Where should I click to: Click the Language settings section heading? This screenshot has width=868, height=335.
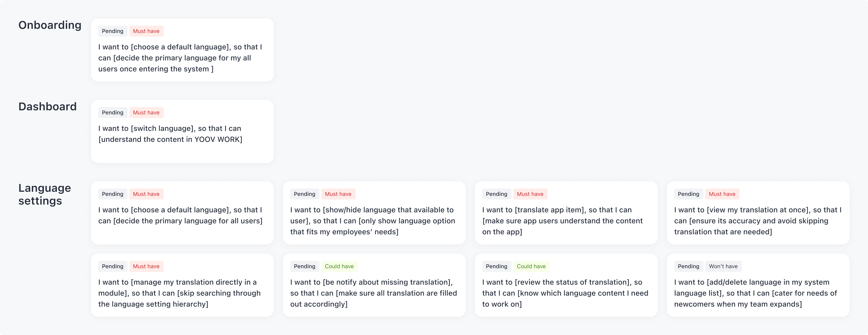tap(45, 194)
